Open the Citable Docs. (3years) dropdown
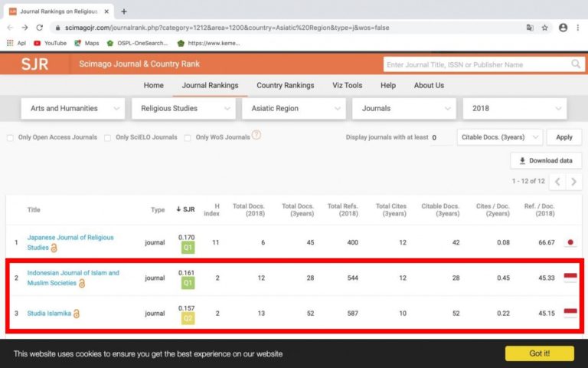This screenshot has height=368, width=588. click(x=500, y=137)
